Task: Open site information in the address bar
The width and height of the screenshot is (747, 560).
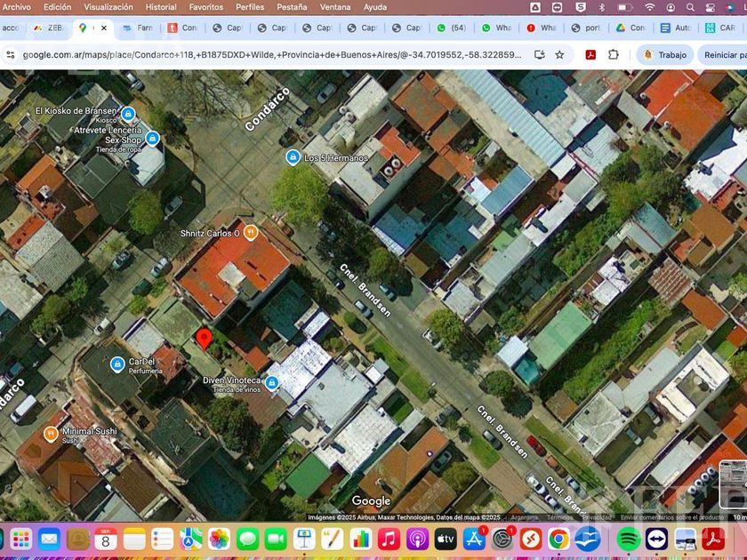Action: [x=11, y=54]
